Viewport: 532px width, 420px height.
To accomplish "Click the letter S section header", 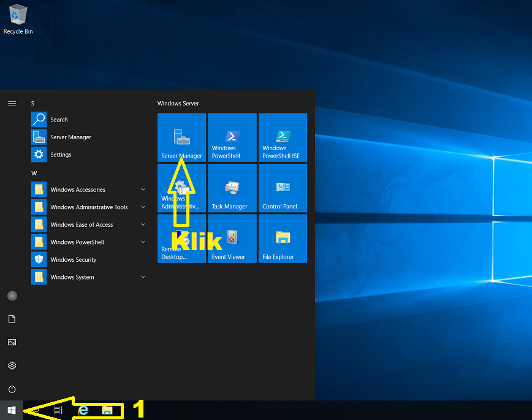I will click(x=32, y=103).
